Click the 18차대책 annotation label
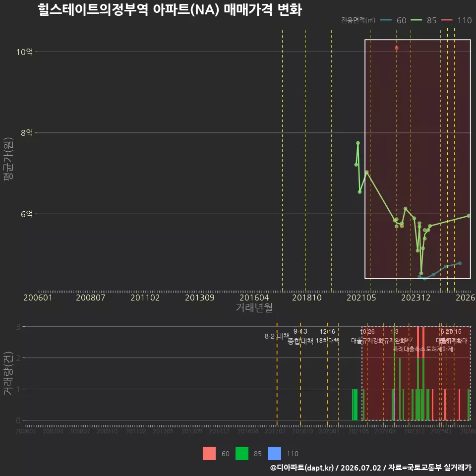The image size is (476, 476). click(x=327, y=341)
